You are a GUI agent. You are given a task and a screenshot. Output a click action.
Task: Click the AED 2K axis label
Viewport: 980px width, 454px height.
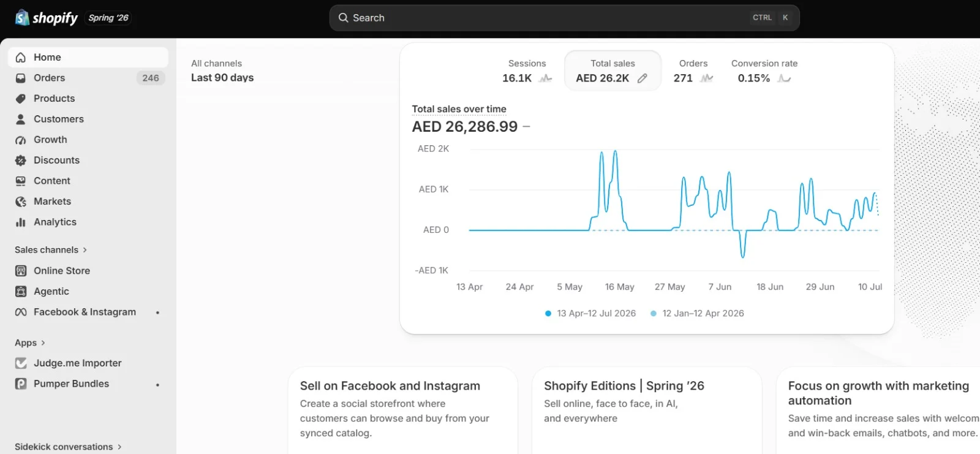pyautogui.click(x=434, y=149)
